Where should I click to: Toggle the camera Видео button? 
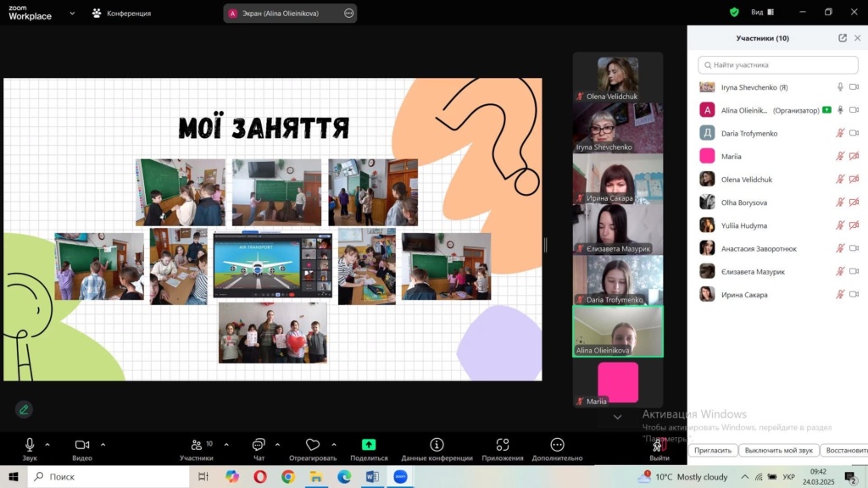[82, 449]
